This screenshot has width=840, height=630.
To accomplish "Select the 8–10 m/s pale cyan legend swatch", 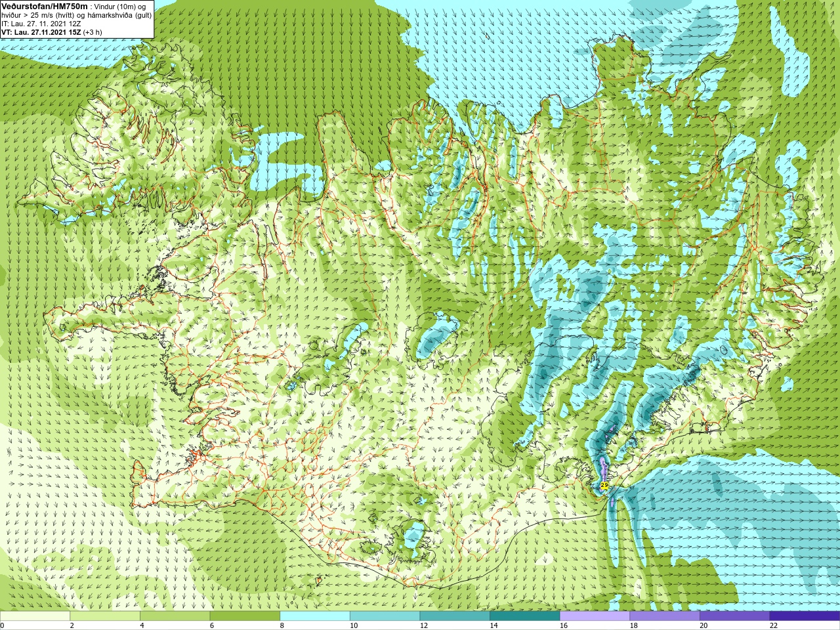I will (x=315, y=616).
